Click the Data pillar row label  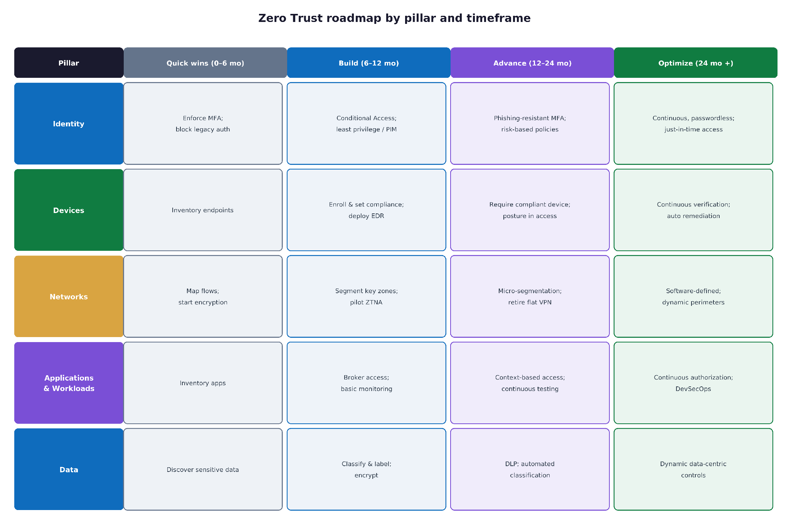pyautogui.click(x=69, y=470)
